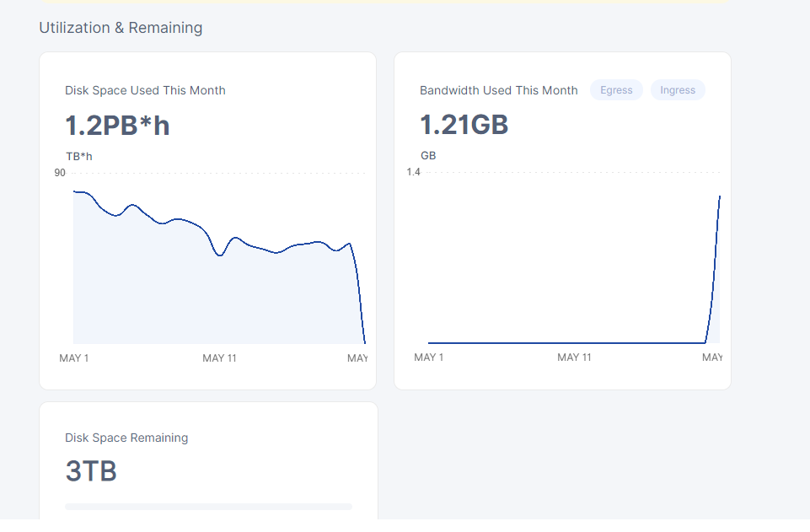Viewport: 810px width, 532px height.
Task: Click MAY 11 on bandwidth chart
Action: point(574,357)
